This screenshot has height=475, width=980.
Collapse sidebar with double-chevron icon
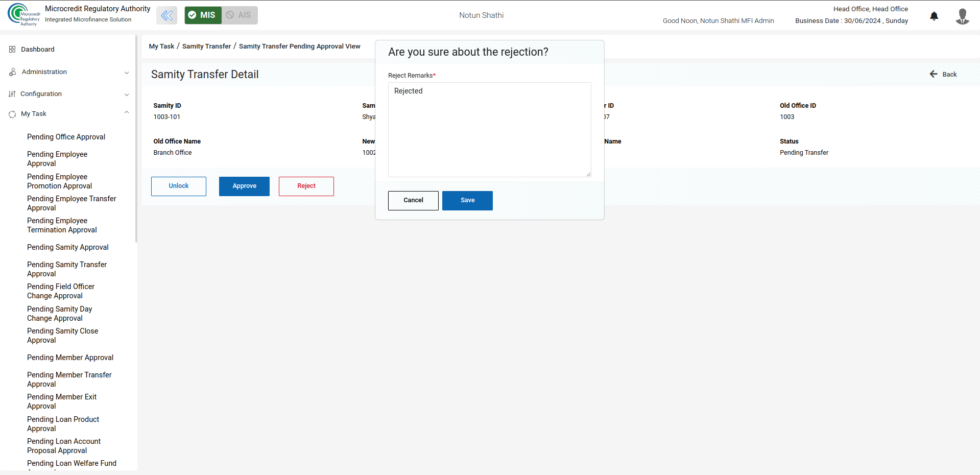[166, 15]
